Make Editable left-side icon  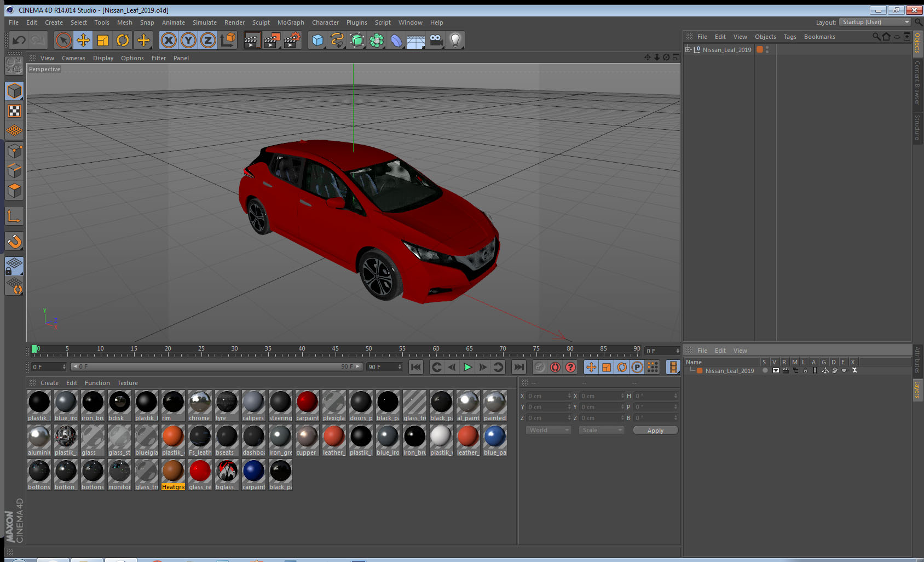pyautogui.click(x=14, y=66)
